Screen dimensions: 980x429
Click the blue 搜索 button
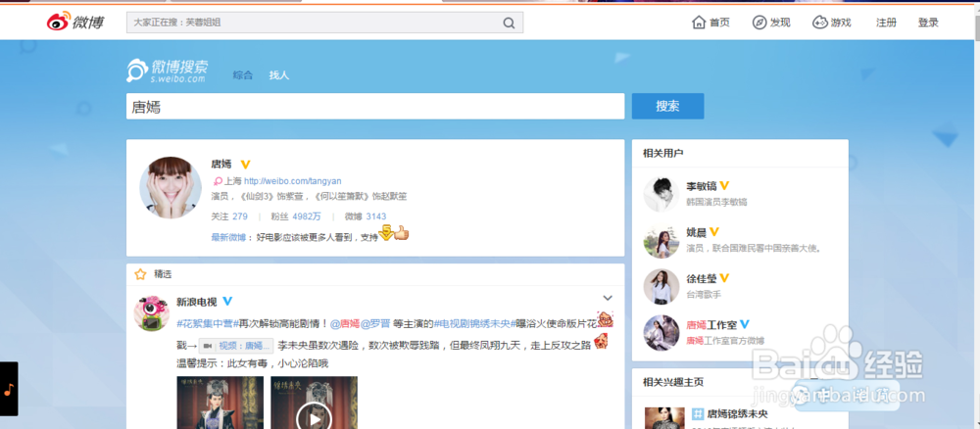667,106
